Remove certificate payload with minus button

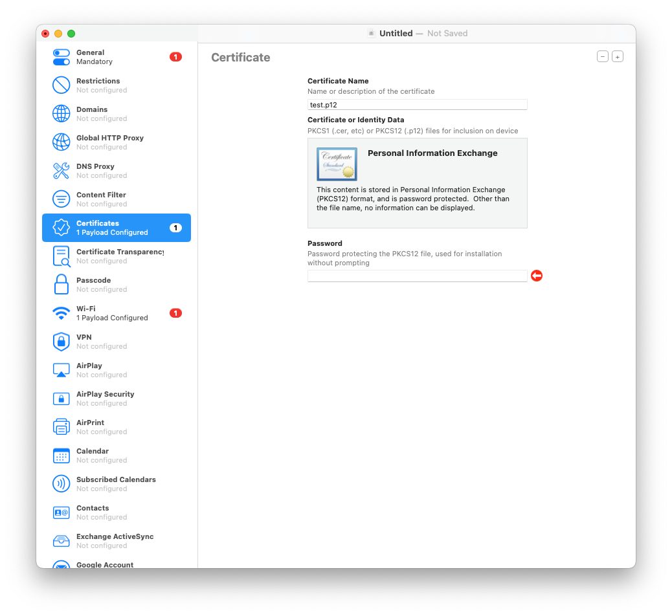(x=603, y=56)
